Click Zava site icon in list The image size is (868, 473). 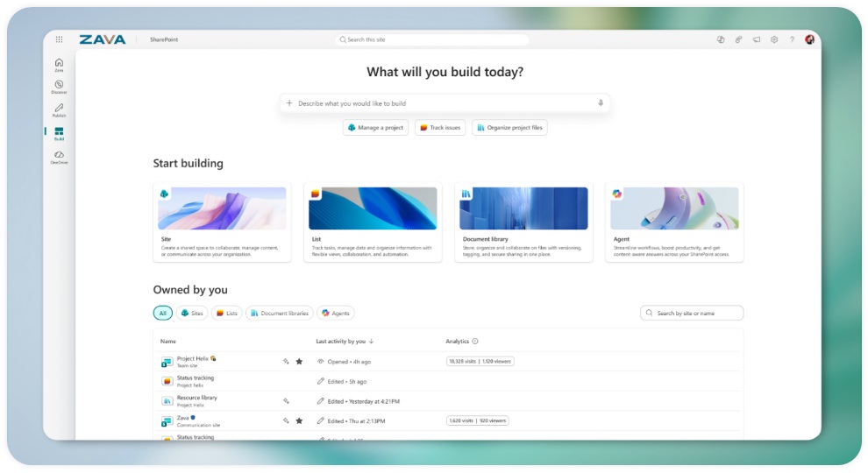(167, 421)
